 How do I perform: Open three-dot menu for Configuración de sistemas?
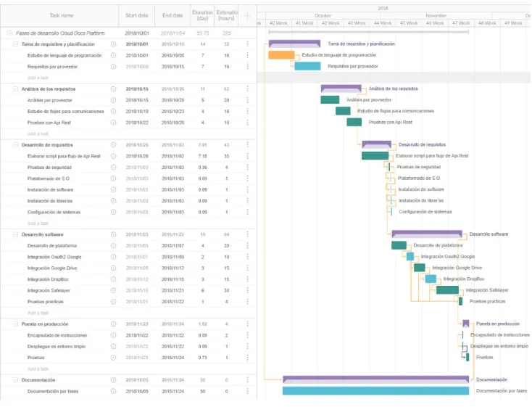pyautogui.click(x=247, y=213)
